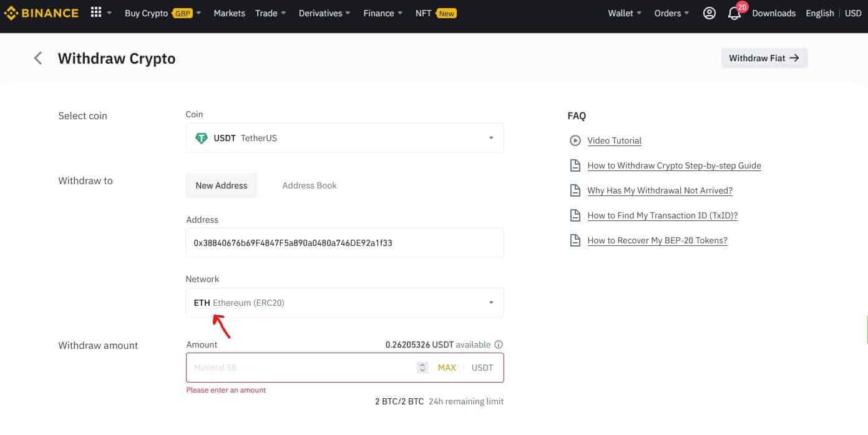Viewport: 868px width, 435px height.
Task: Select the New Address tab
Action: 222,185
